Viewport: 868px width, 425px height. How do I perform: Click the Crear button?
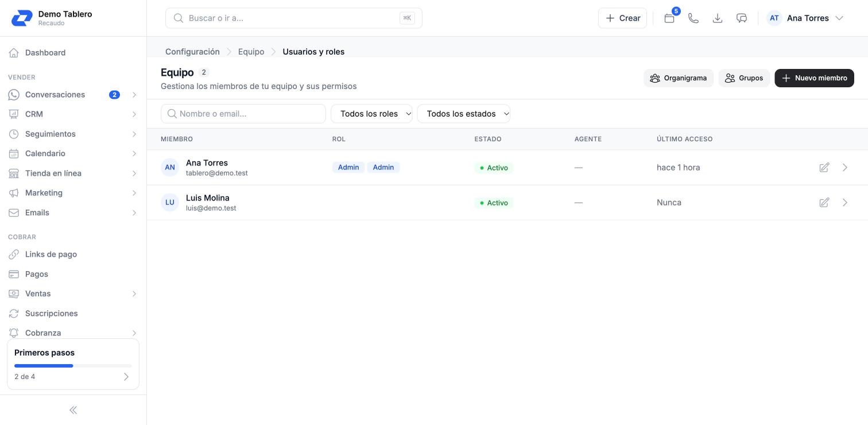(x=623, y=18)
